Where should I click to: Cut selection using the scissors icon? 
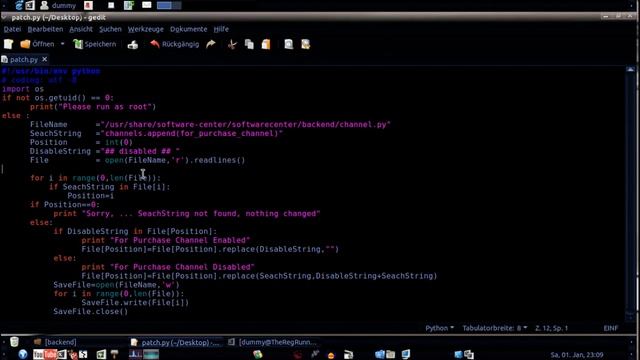[x=232, y=44]
